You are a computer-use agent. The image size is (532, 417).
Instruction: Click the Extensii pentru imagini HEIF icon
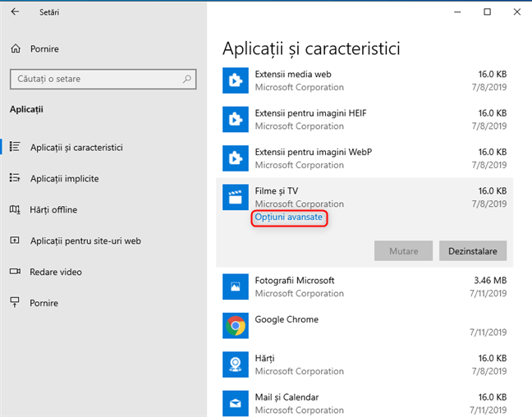236,119
